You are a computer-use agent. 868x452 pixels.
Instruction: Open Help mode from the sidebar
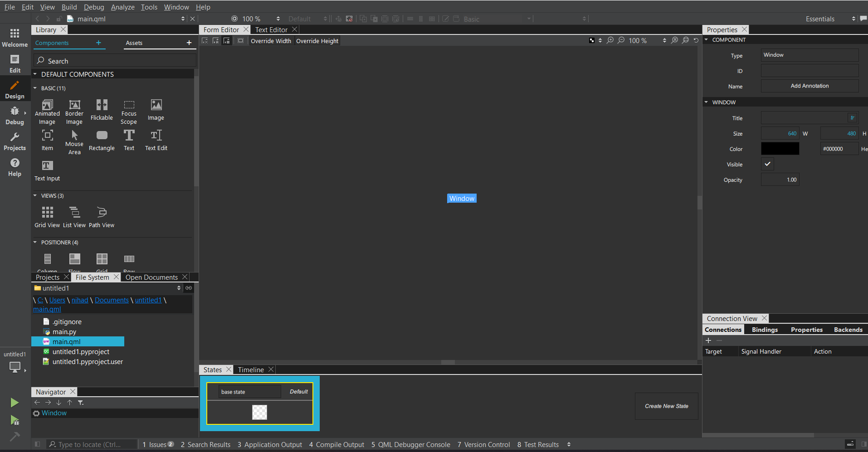coord(14,167)
